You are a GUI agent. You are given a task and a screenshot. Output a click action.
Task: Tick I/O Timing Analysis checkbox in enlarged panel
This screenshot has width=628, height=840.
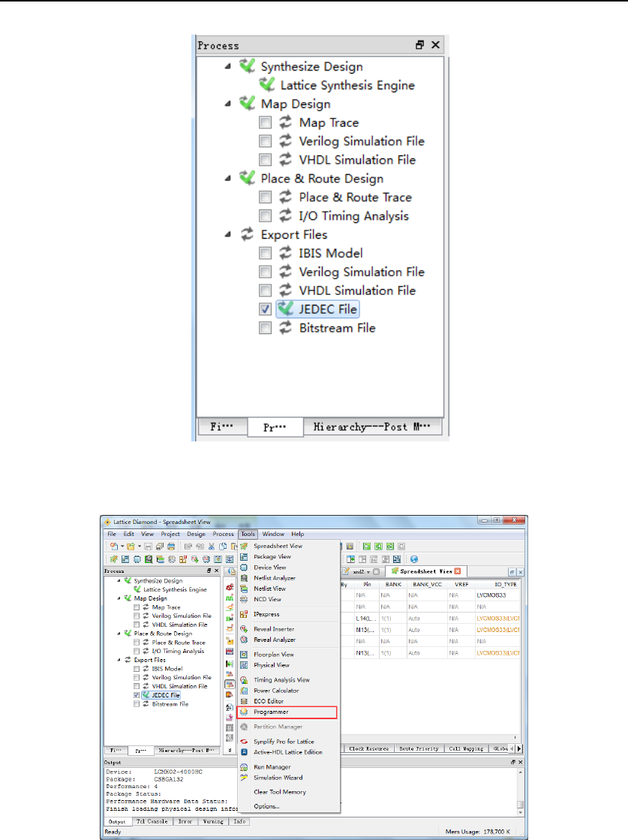coord(265,216)
